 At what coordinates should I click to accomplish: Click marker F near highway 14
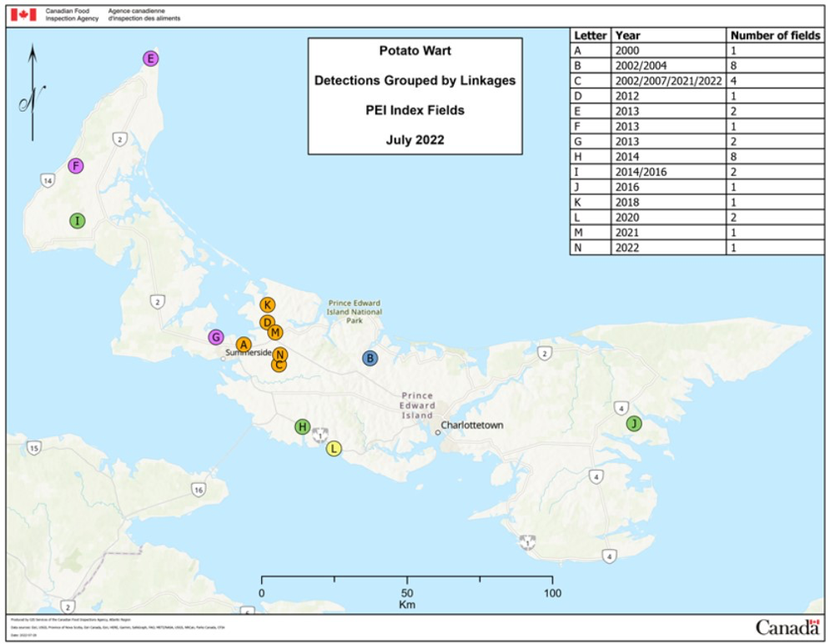75,167
